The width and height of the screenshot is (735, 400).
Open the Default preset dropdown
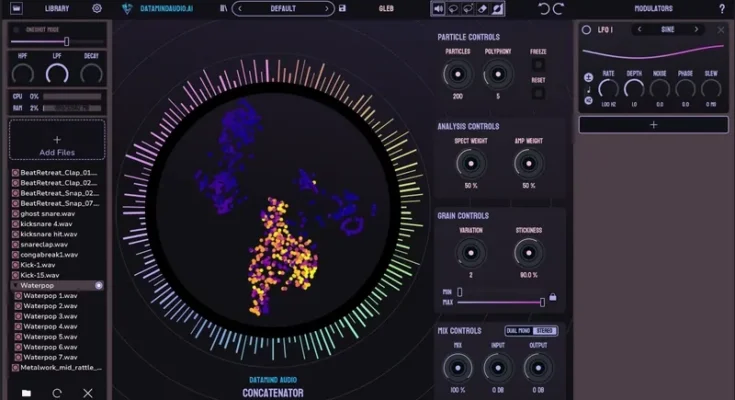pyautogui.click(x=283, y=8)
